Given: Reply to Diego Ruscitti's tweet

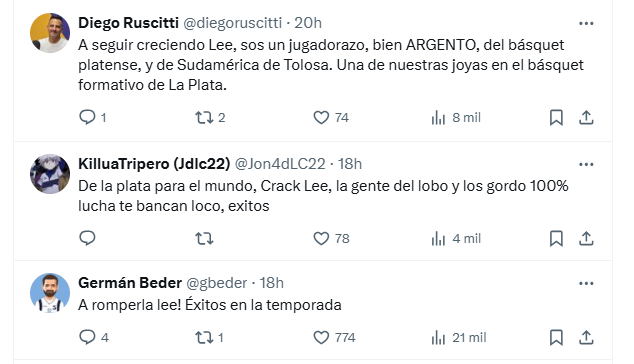Looking at the screenshot, I should [x=92, y=117].
